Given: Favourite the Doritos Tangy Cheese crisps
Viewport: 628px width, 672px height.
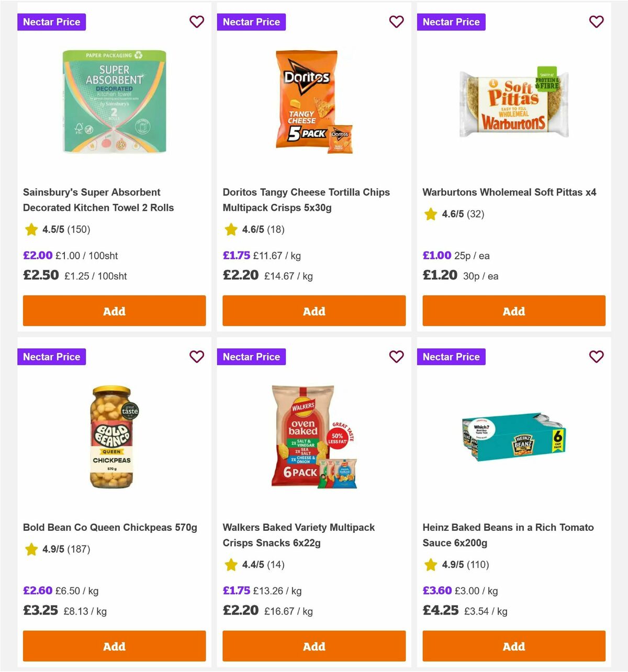Looking at the screenshot, I should pyautogui.click(x=397, y=22).
